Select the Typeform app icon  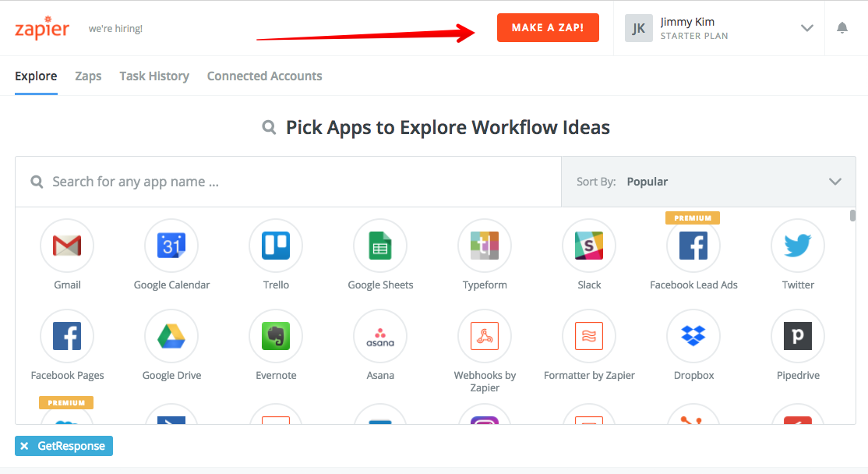click(x=485, y=246)
